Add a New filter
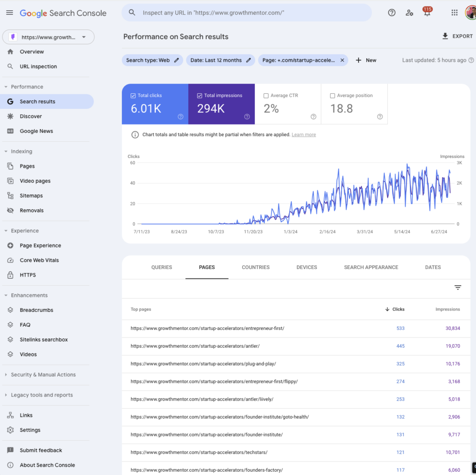Screen dimensions: 476x475 tap(366, 60)
